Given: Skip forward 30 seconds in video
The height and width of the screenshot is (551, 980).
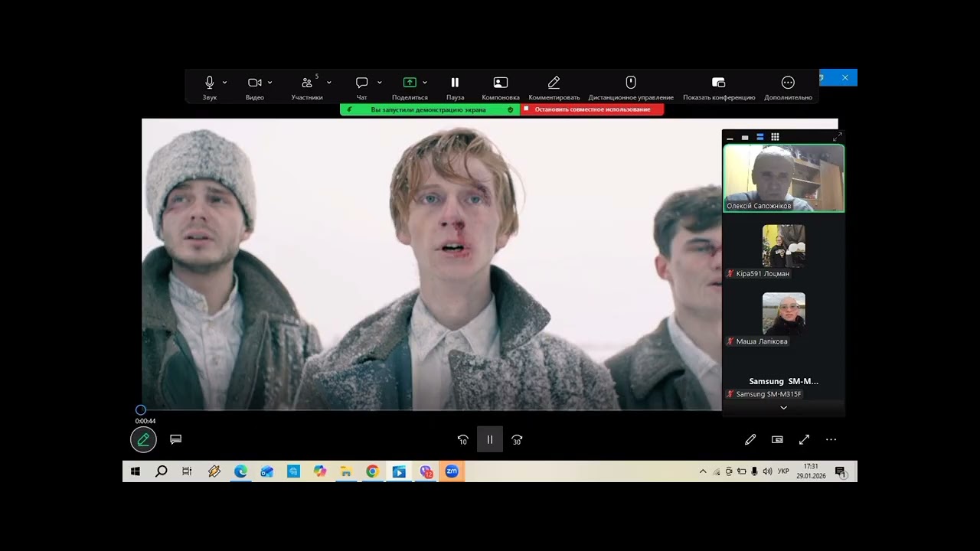Looking at the screenshot, I should click(517, 440).
